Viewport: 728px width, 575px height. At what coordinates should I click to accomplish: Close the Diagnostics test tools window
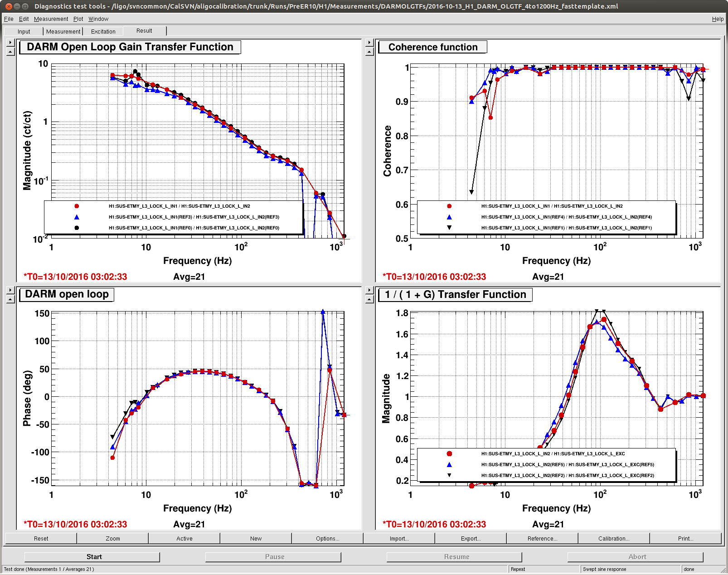click(9, 6)
